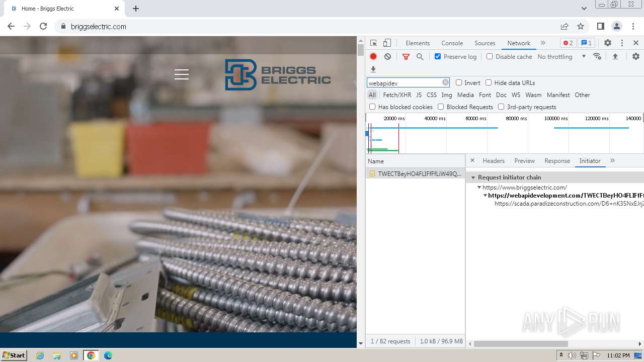Check Has blocked cookies

(x=372, y=107)
